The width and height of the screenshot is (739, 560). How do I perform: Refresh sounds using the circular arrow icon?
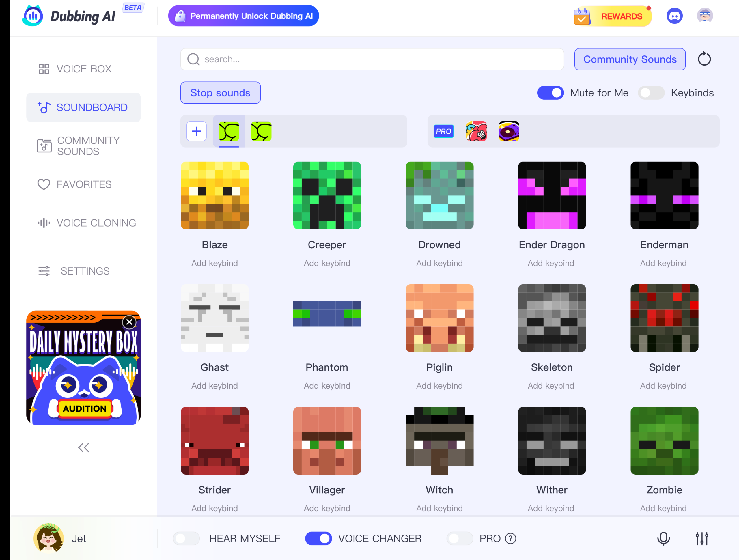[x=705, y=59]
